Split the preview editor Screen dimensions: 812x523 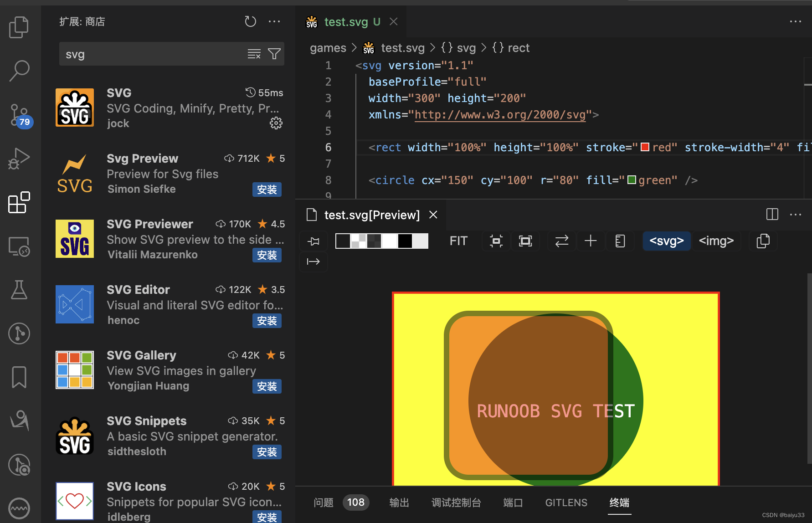[x=772, y=214]
